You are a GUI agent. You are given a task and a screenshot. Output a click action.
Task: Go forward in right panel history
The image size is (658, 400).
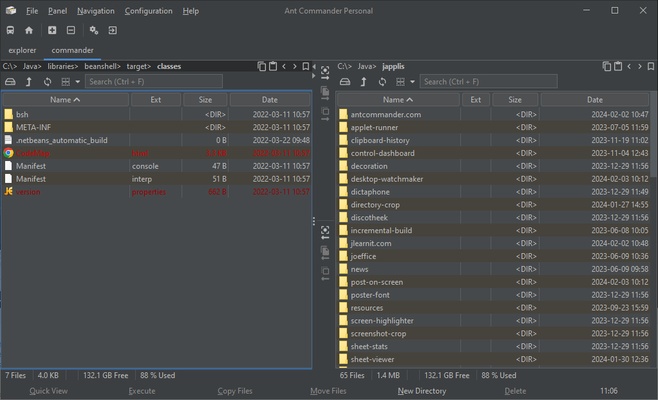tap(640, 66)
